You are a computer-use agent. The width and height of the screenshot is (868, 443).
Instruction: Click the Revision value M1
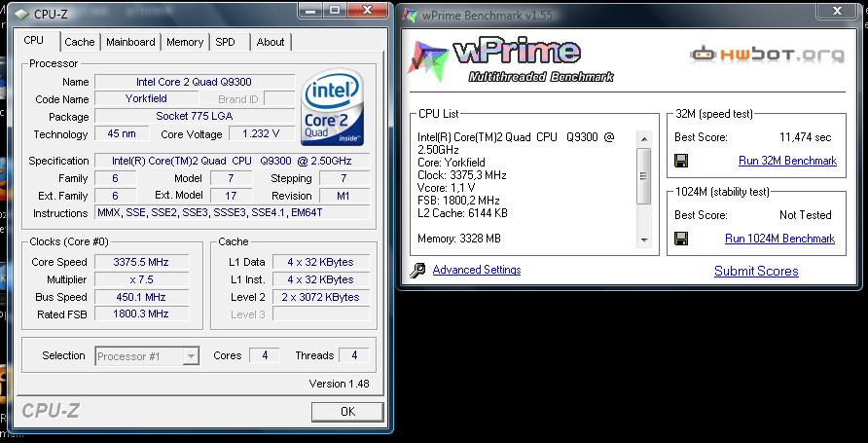point(344,196)
